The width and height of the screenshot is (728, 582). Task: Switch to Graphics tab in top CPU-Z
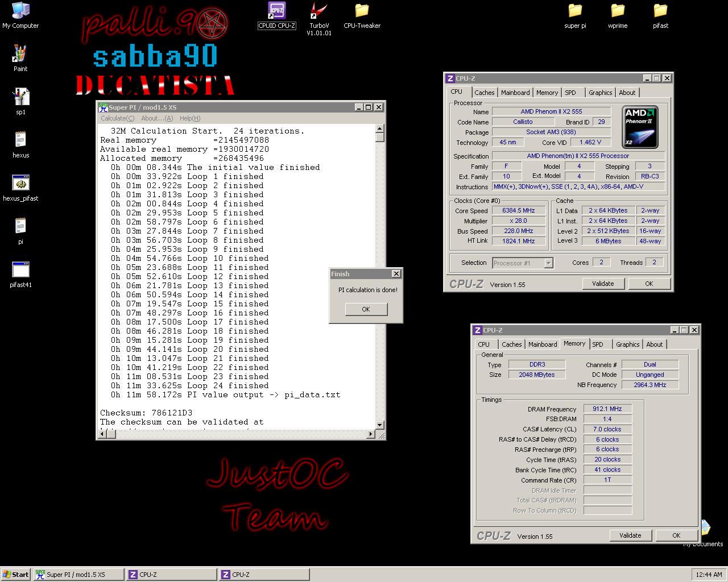(601, 93)
